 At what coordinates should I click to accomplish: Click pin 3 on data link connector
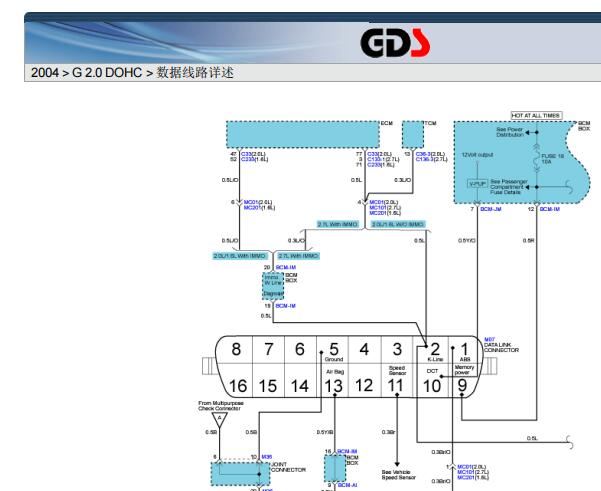397,349
